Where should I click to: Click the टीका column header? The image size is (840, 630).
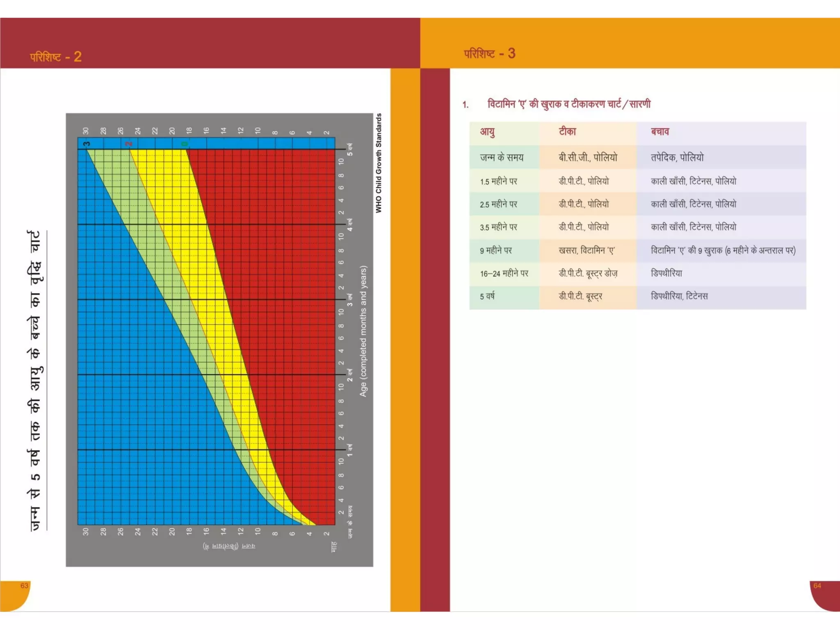pyautogui.click(x=567, y=132)
